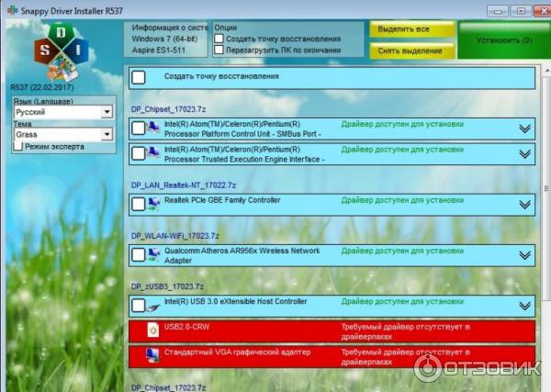Enable the 'Режим эксперта' checkbox
The height and width of the screenshot is (392, 551).
tap(17, 146)
